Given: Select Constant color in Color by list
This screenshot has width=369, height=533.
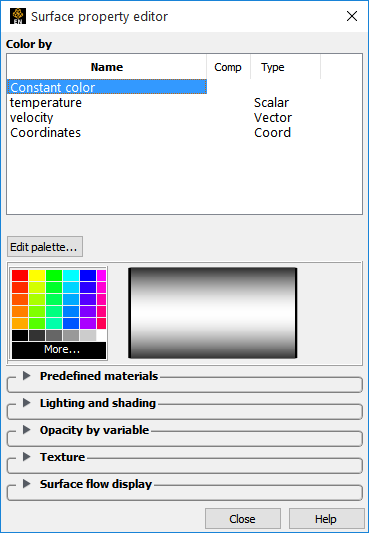Looking at the screenshot, I should [x=107, y=87].
